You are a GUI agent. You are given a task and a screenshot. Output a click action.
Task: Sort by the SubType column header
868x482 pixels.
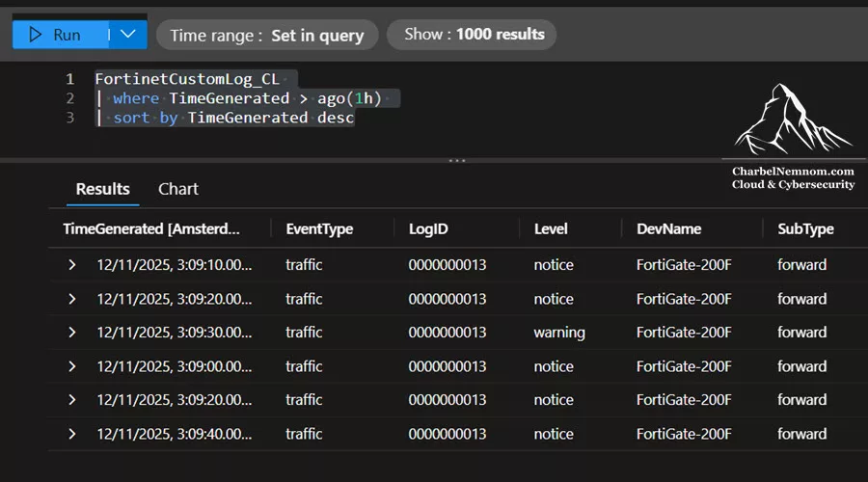[805, 229]
